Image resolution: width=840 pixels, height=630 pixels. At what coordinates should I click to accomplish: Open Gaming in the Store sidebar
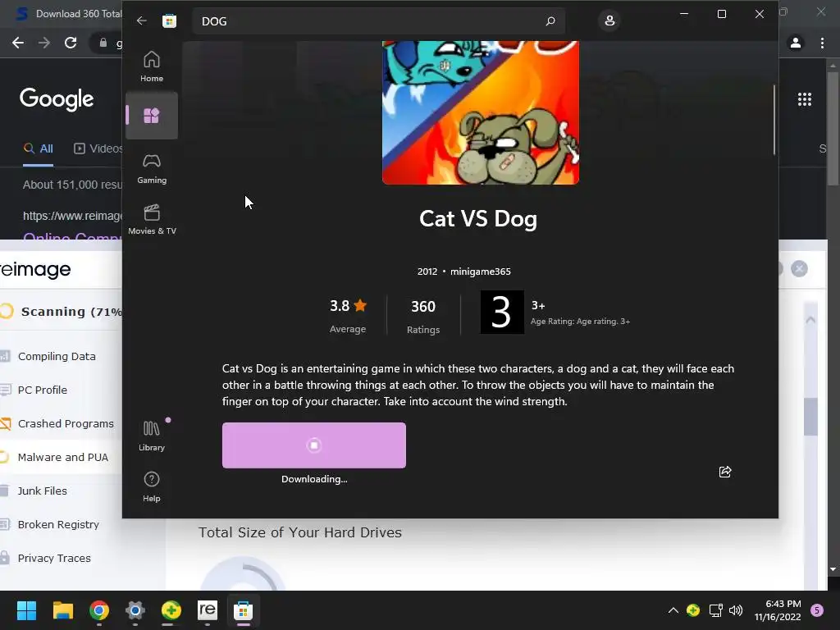point(152,169)
